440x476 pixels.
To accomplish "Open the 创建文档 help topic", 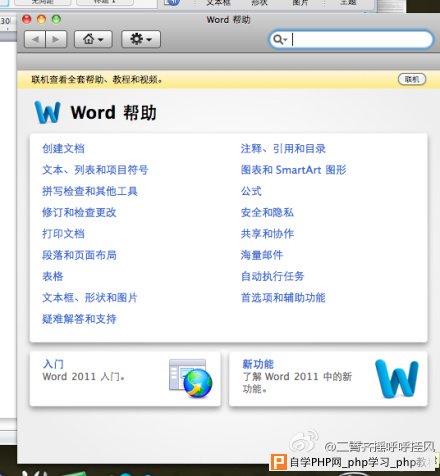I will pyautogui.click(x=63, y=148).
